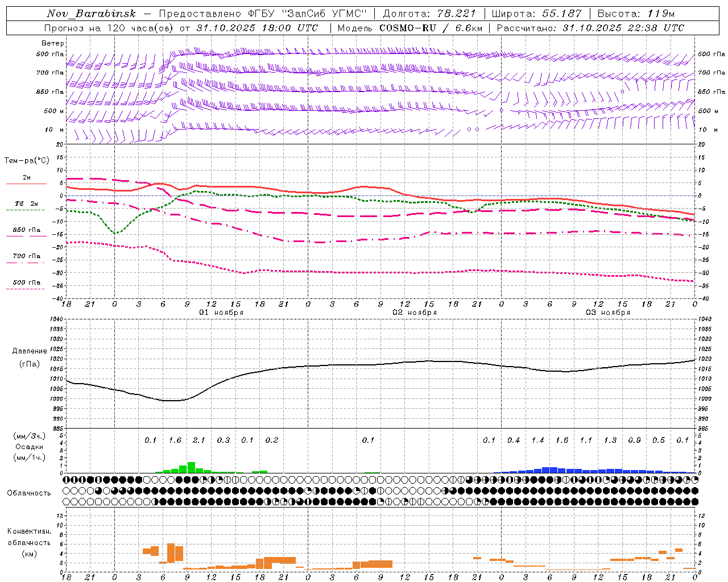This screenshot has width=728, height=582.
Task: Click the Nov_Barabinsk station title
Action: pyautogui.click(x=92, y=14)
